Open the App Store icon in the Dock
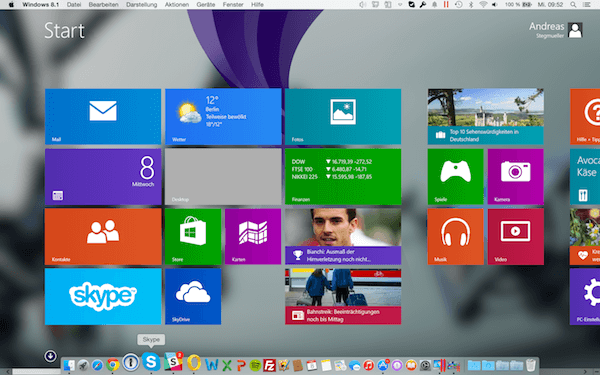This screenshot has width=600, height=375. click(383, 365)
